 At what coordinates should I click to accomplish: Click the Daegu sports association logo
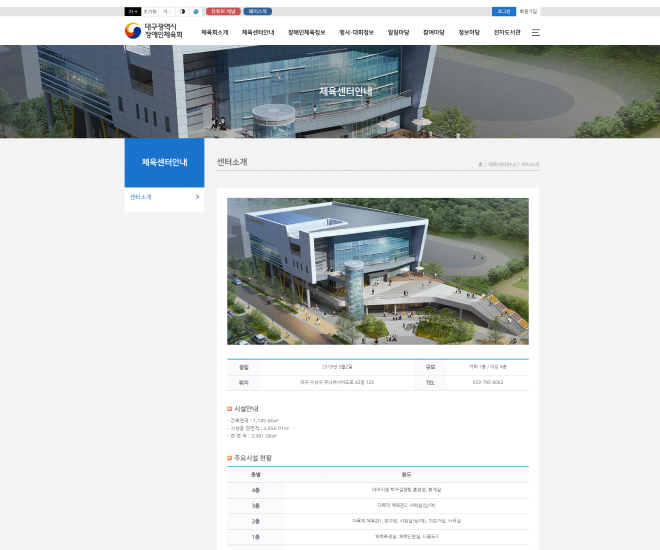click(154, 32)
